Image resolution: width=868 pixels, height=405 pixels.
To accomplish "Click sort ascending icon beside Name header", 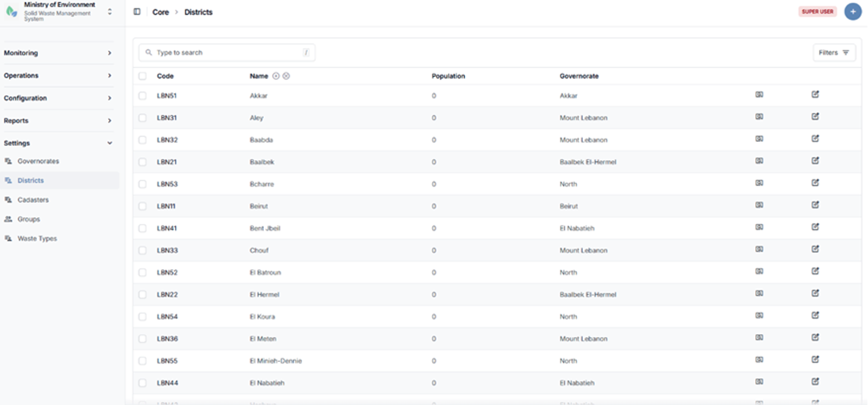I will (276, 76).
